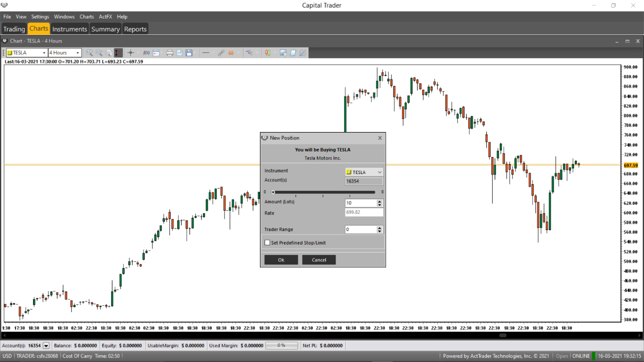This screenshot has height=362, width=644.
Task: Click the copy document icon in toolbar
Action: pos(180,53)
